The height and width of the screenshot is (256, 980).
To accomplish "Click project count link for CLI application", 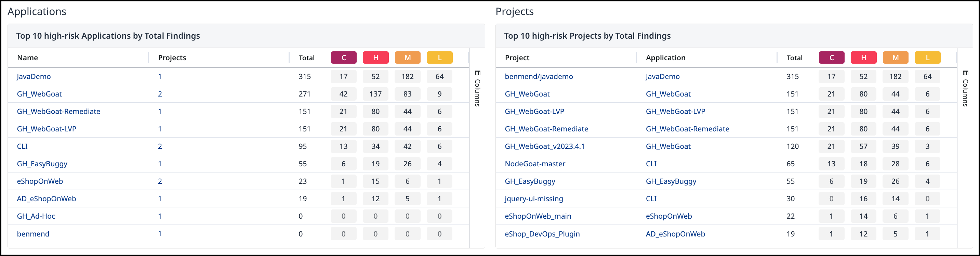I will click(x=160, y=146).
